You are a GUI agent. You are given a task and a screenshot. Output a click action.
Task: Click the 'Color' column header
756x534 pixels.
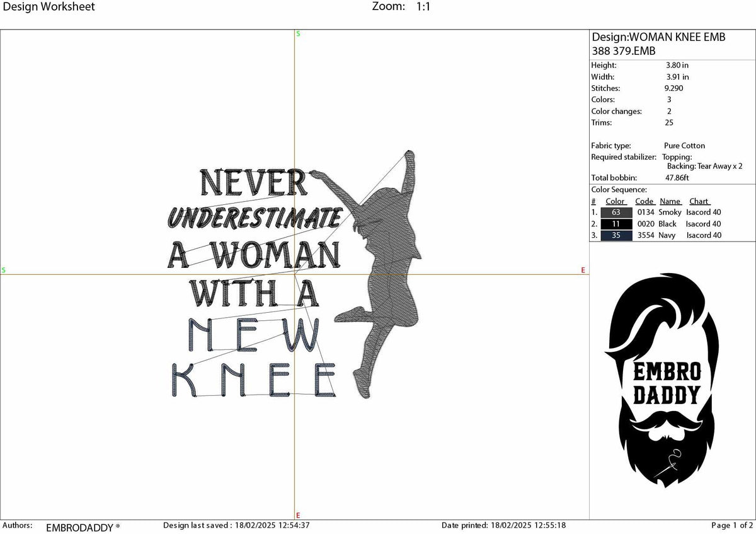616,201
